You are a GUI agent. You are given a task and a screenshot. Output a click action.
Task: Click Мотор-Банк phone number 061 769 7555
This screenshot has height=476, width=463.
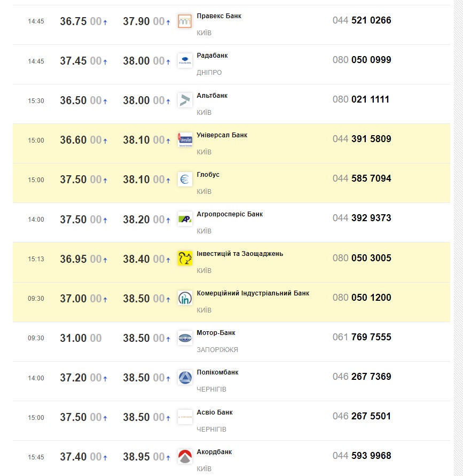(x=362, y=337)
